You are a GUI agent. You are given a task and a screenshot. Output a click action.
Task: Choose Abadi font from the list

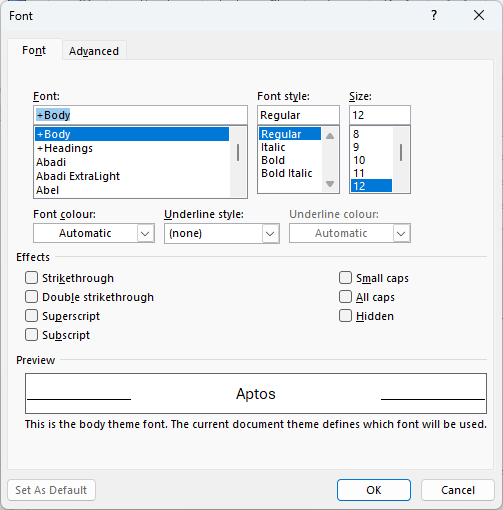[x=132, y=162]
